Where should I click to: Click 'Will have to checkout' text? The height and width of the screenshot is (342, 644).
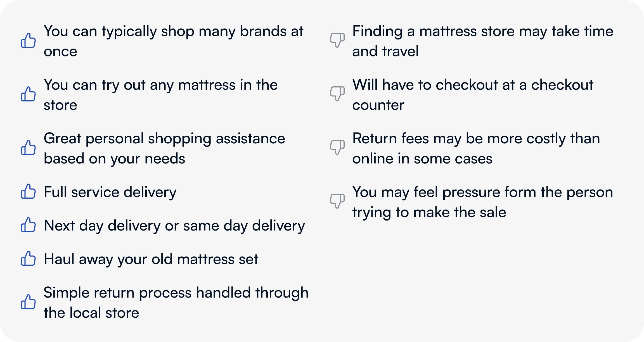coord(472,85)
